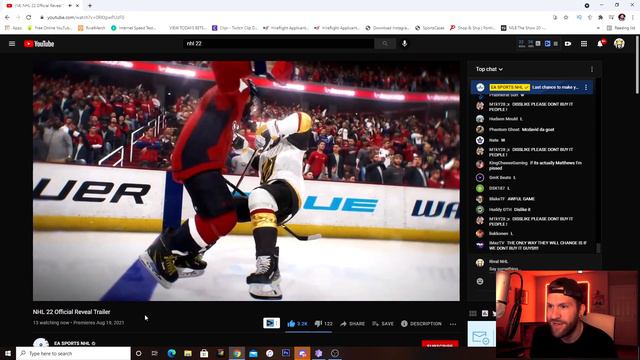Open the YouTube create video camera icon
The width and height of the screenshot is (640, 360).
pos(568,44)
